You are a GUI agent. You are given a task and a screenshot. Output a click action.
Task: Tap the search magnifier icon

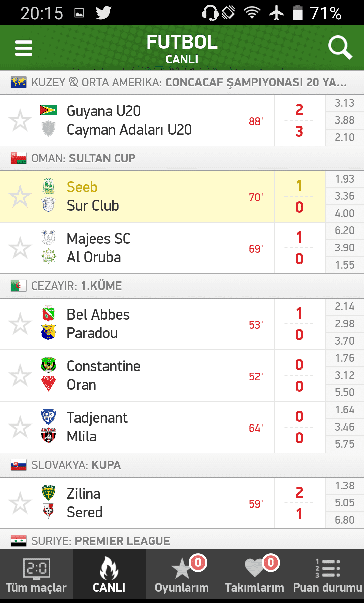pos(340,47)
